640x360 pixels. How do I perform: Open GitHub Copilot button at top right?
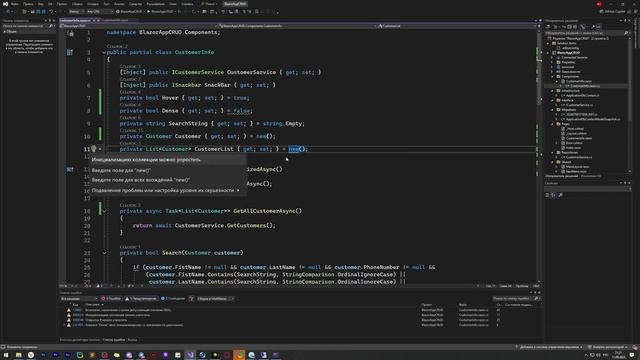pos(613,12)
